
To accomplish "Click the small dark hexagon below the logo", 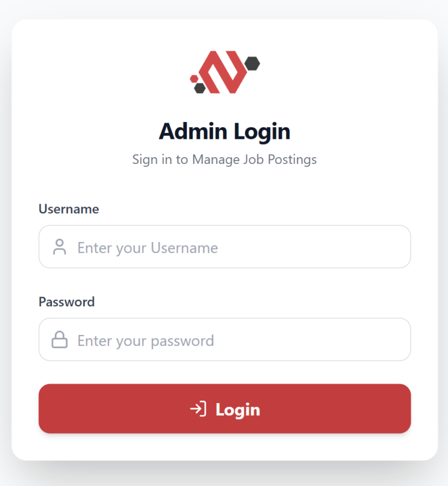I will pos(200,88).
